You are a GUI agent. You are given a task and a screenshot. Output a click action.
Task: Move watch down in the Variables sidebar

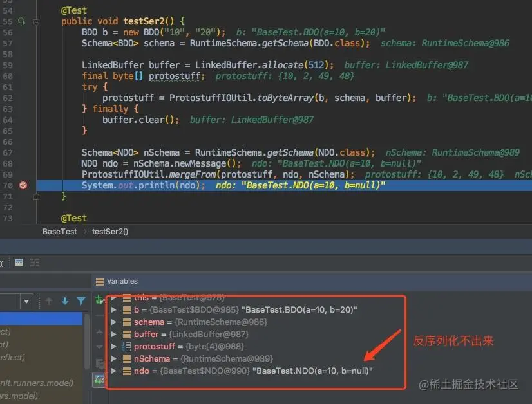click(99, 347)
